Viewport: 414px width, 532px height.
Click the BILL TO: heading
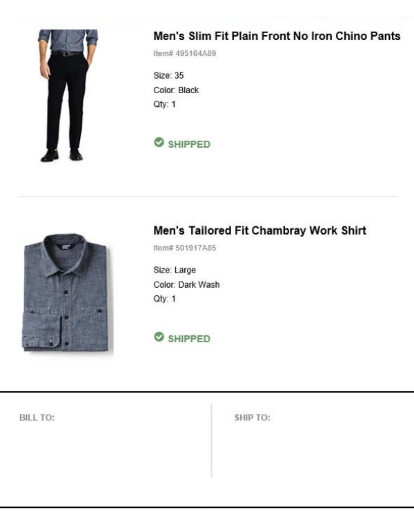tap(37, 418)
